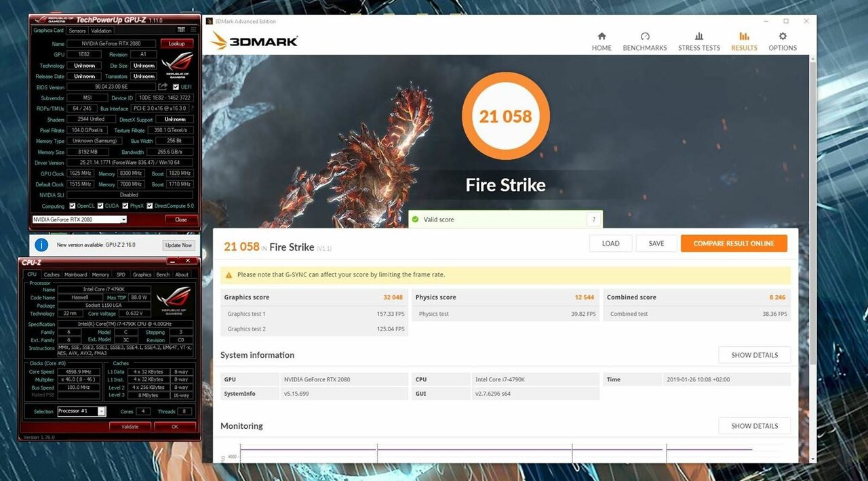Click the Core Speed value in CPU-Z
The image size is (868, 481).
80,371
